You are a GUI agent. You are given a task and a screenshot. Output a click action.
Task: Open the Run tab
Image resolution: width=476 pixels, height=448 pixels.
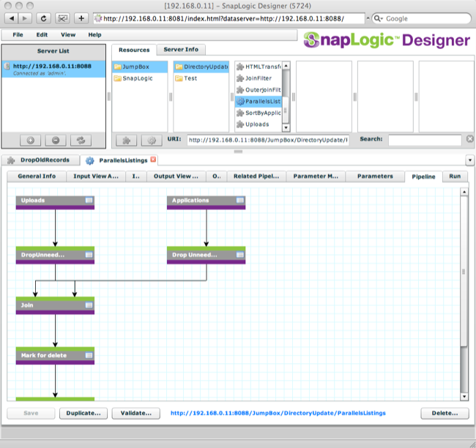coord(455,176)
